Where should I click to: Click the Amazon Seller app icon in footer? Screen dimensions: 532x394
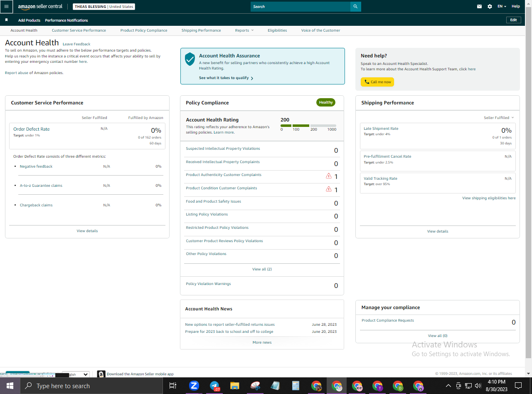point(101,374)
